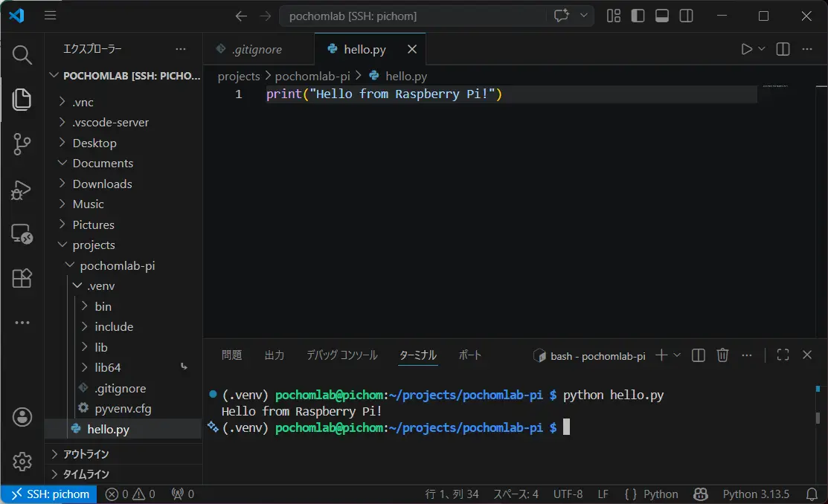Expand the Downloads folder
Image resolution: width=828 pixels, height=504 pixels.
(123, 184)
